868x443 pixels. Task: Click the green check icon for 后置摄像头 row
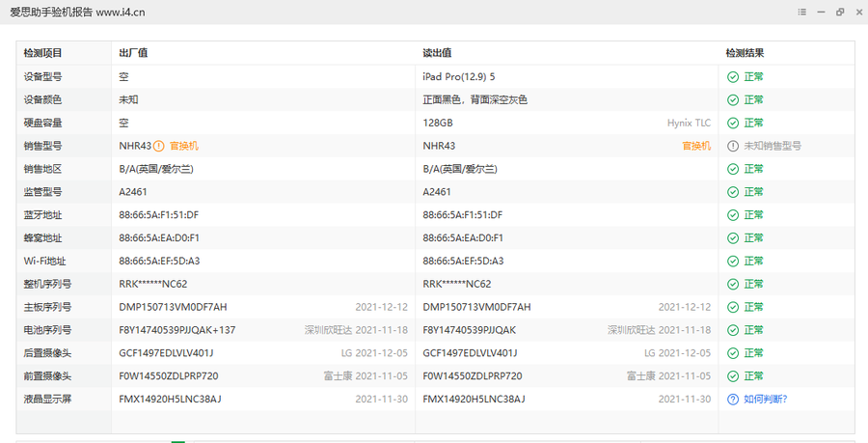coord(733,353)
